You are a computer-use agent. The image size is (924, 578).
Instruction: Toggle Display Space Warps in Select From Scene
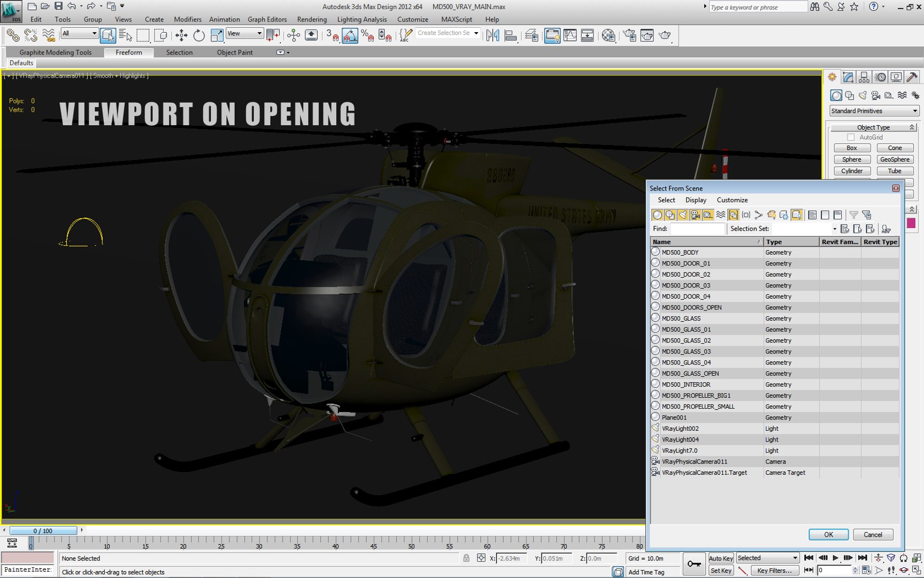click(x=721, y=215)
